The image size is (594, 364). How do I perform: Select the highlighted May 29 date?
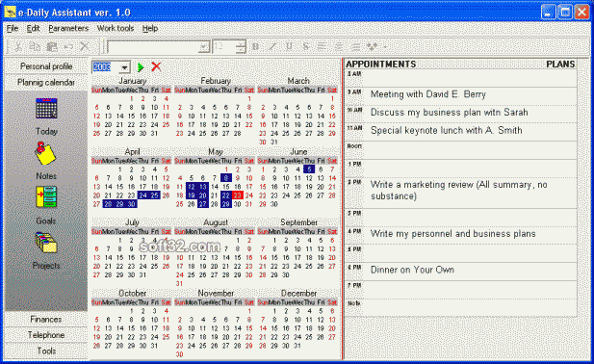click(x=226, y=204)
